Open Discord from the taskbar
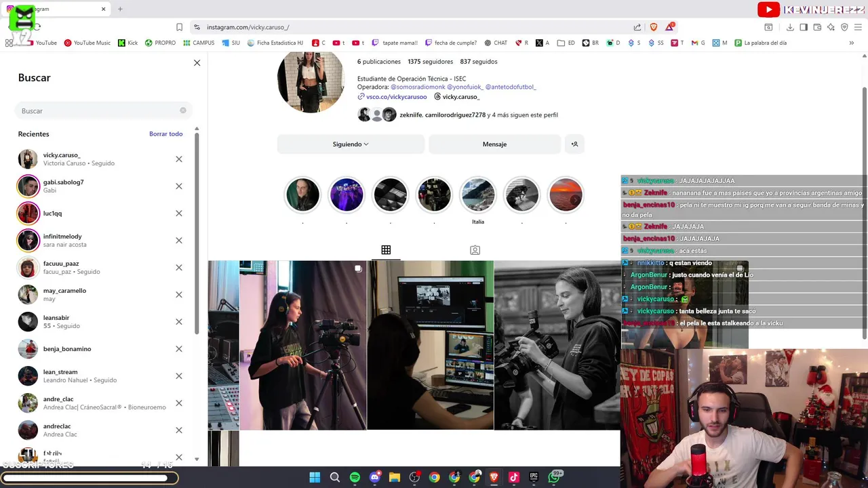This screenshot has height=488, width=868. click(375, 477)
